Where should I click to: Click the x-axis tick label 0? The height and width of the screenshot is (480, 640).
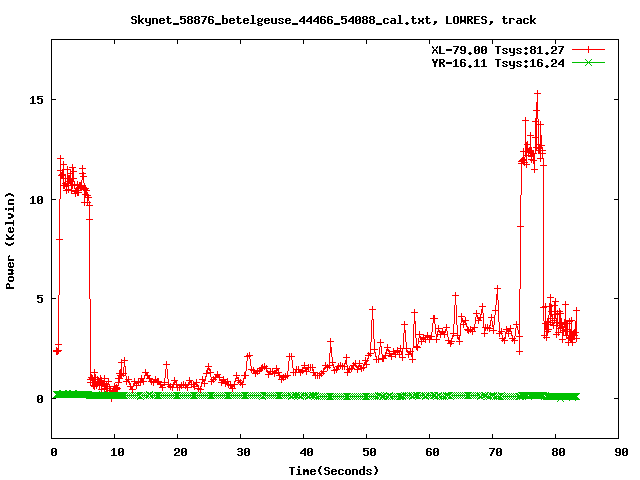(54, 452)
